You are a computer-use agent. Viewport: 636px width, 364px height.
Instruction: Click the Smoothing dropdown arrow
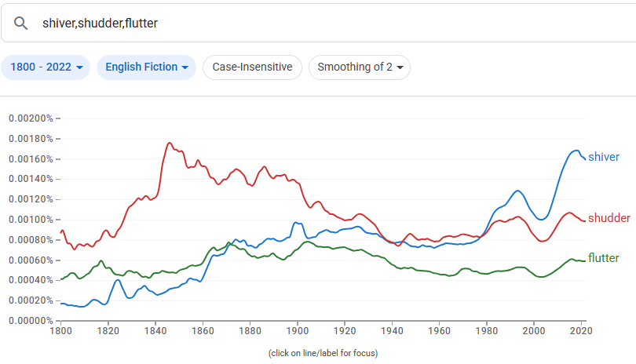tap(400, 67)
